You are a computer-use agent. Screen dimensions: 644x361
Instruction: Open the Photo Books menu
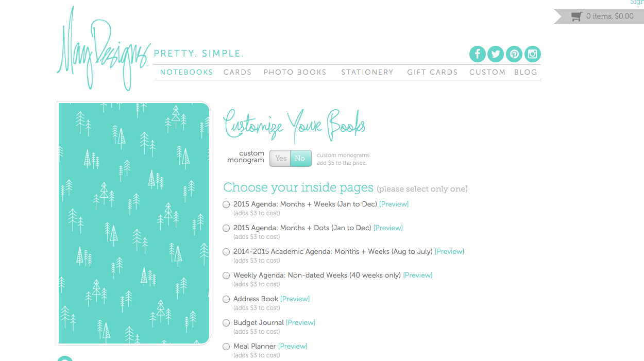pyautogui.click(x=295, y=73)
